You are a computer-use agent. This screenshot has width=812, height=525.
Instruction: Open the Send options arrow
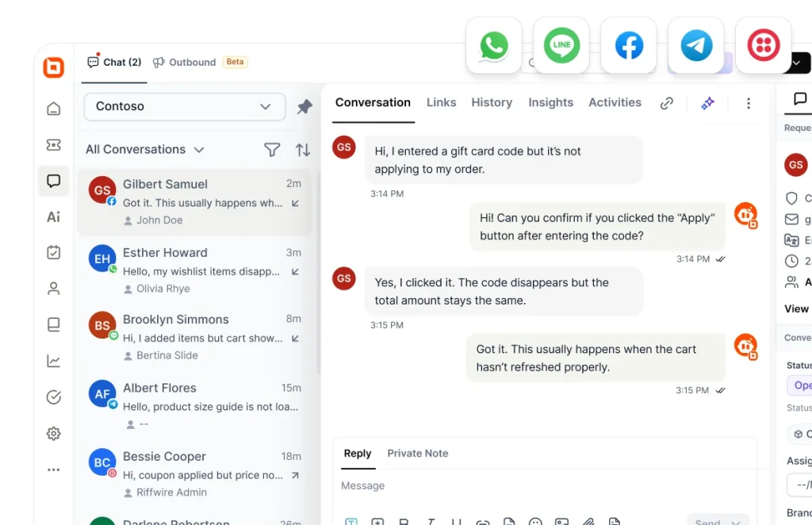(735, 523)
